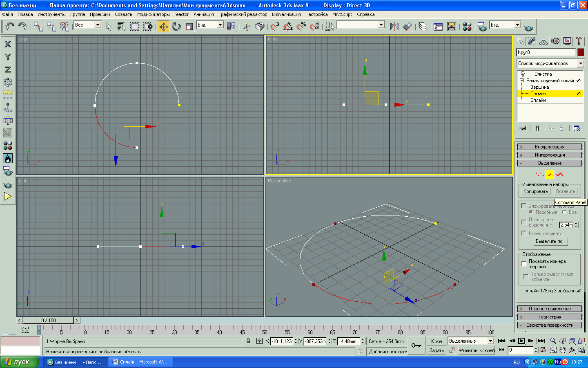
Task: Switch to the Modify command panel tab
Action: pyautogui.click(x=532, y=41)
